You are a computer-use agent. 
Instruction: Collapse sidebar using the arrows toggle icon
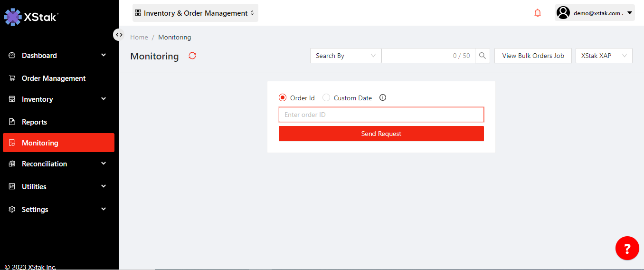pyautogui.click(x=119, y=35)
